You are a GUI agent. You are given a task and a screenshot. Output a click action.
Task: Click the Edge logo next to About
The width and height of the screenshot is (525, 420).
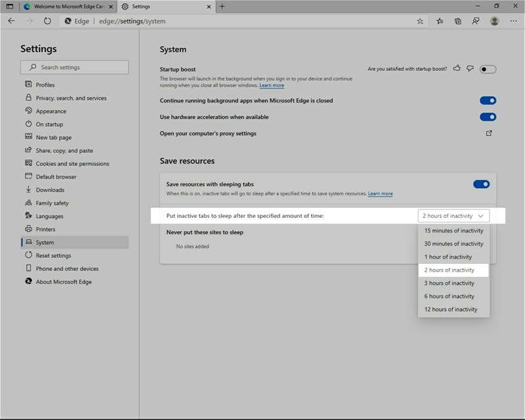[x=28, y=282]
